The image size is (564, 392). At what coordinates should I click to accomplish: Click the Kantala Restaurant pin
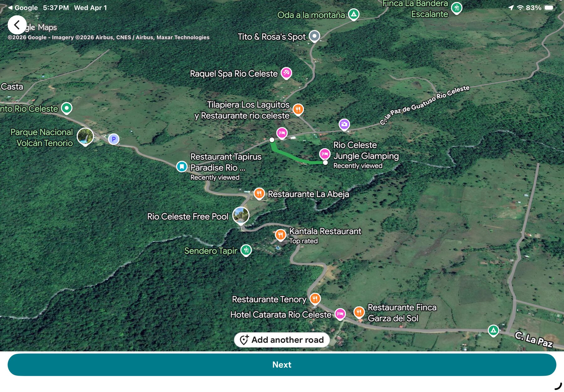280,235
